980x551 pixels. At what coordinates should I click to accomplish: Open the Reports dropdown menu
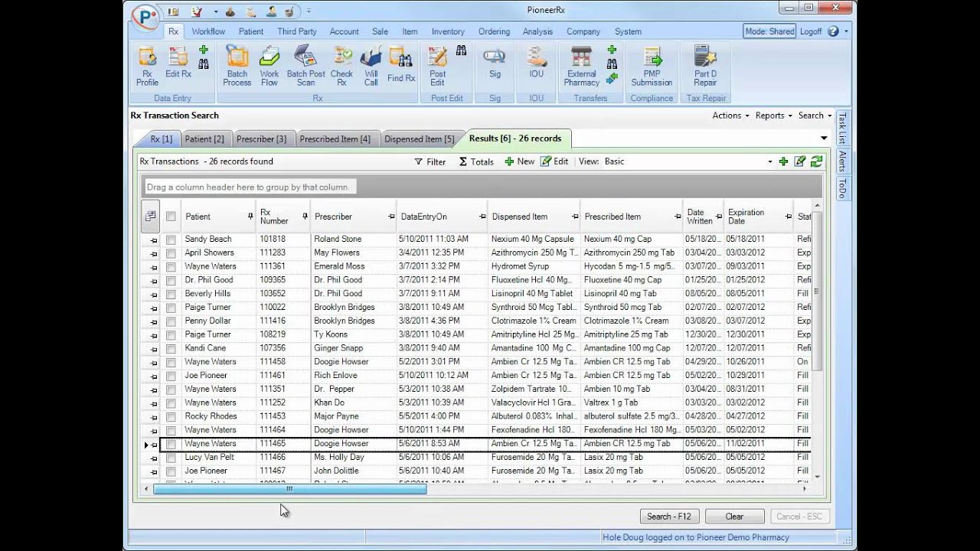click(773, 116)
